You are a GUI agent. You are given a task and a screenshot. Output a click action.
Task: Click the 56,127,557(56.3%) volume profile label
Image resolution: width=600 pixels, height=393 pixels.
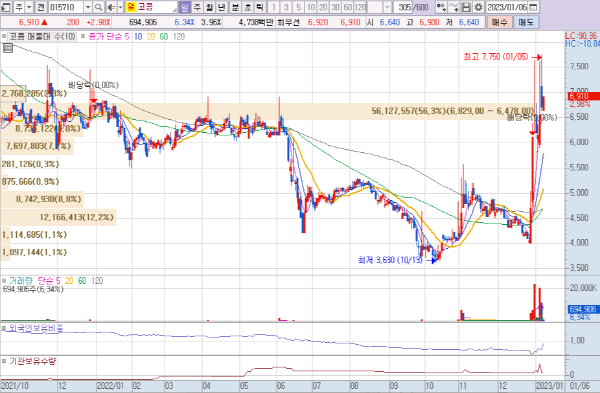click(452, 111)
